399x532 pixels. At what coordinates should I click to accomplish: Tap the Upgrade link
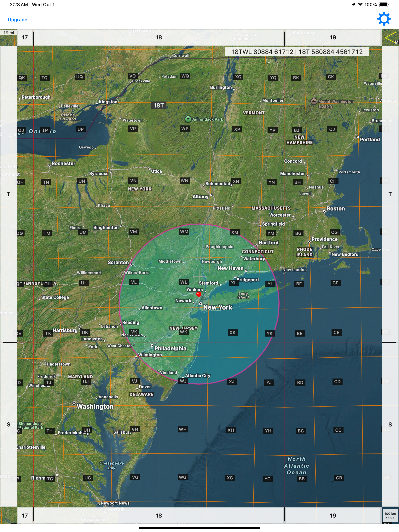[x=17, y=20]
